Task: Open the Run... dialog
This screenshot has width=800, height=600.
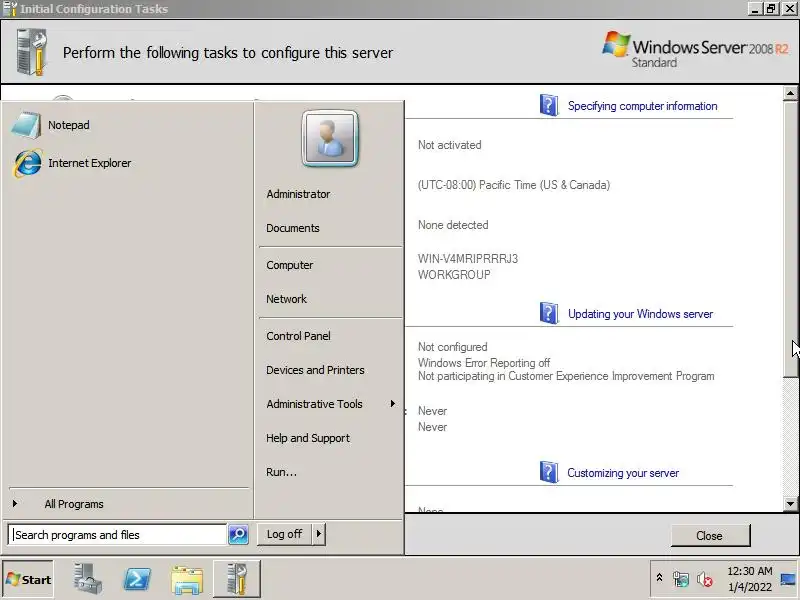Action: 281,472
